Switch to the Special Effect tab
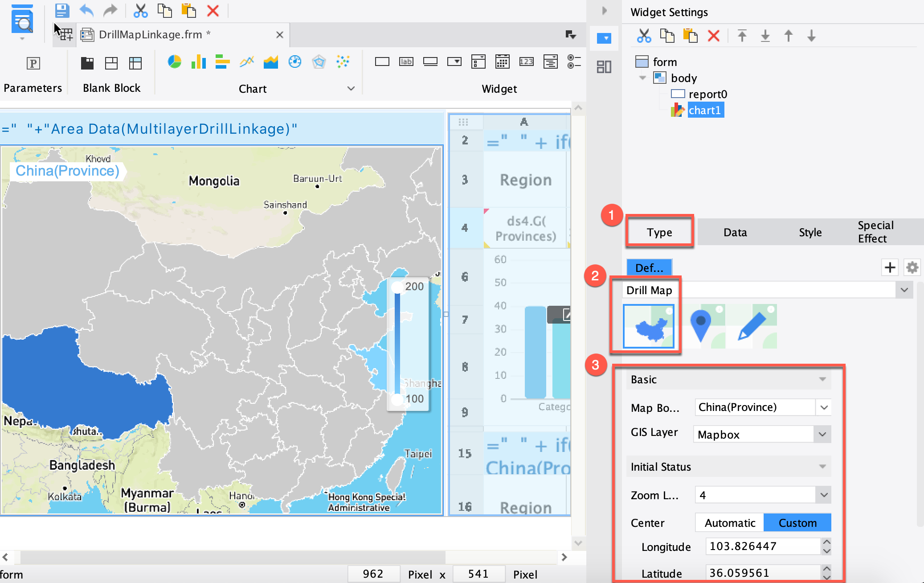The width and height of the screenshot is (924, 583). (875, 232)
